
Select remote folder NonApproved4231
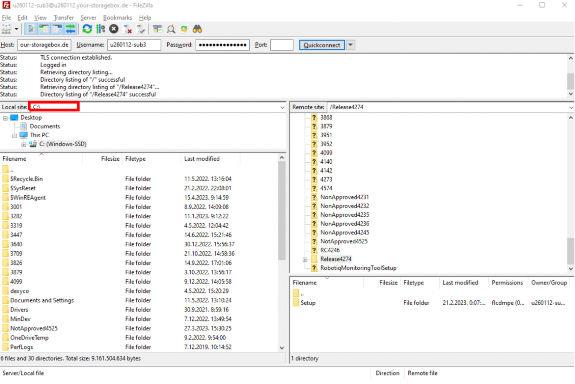(x=344, y=197)
